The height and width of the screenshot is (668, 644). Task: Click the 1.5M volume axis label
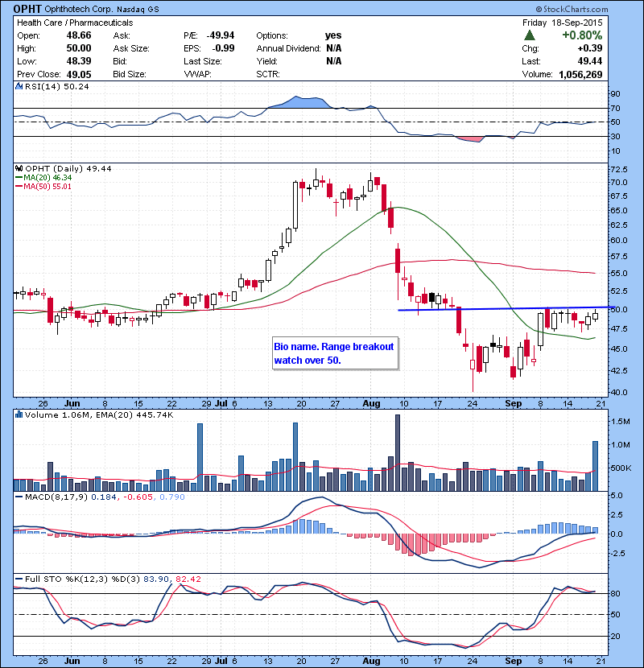[x=621, y=422]
